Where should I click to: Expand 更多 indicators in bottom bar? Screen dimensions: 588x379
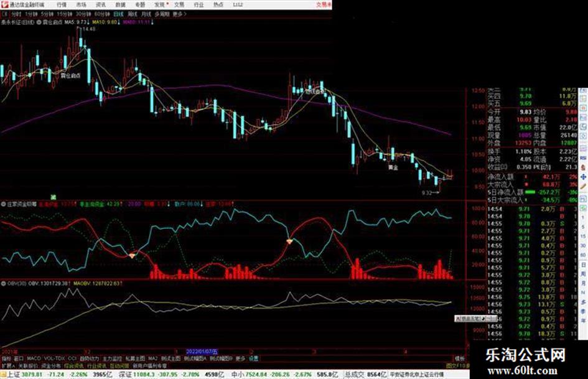[x=240, y=358]
